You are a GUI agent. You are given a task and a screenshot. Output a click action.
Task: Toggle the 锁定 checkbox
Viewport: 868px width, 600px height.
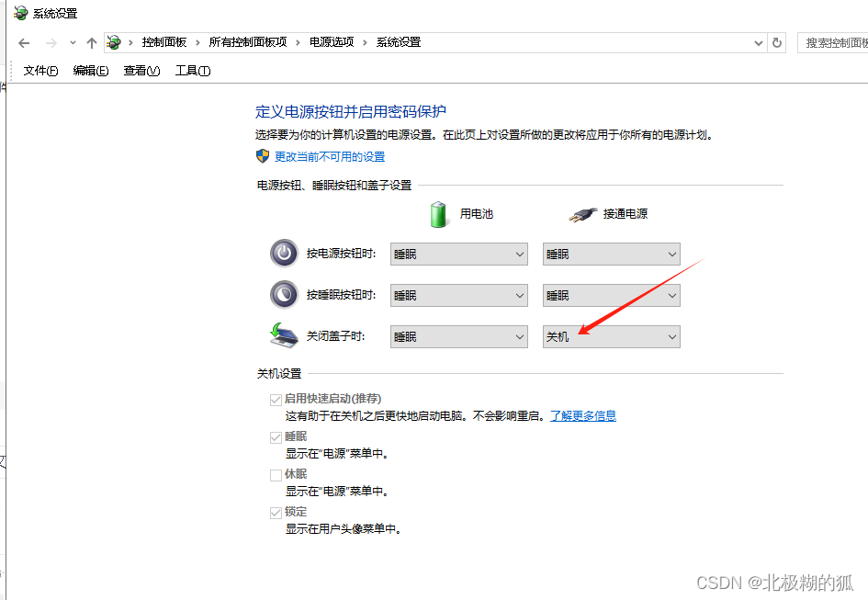[x=276, y=513]
